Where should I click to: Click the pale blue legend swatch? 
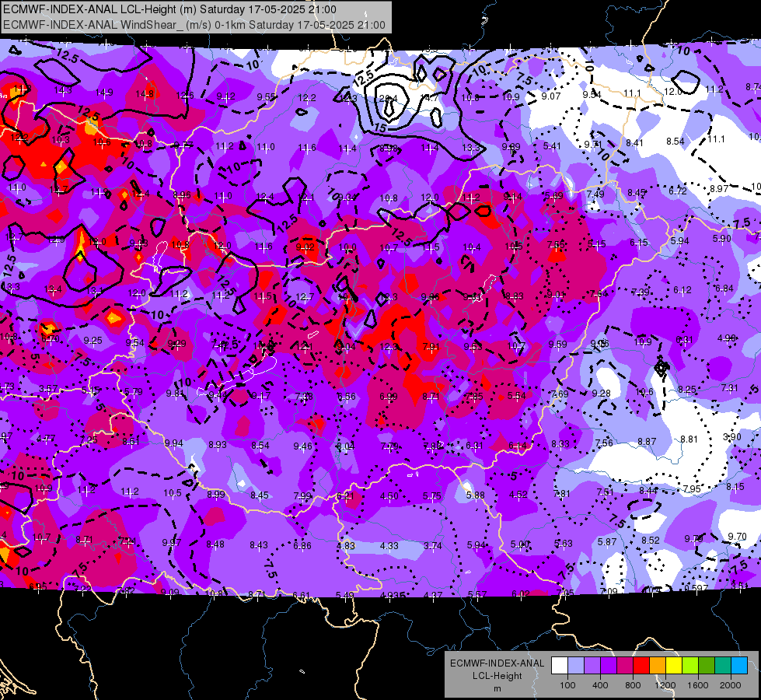tap(576, 666)
